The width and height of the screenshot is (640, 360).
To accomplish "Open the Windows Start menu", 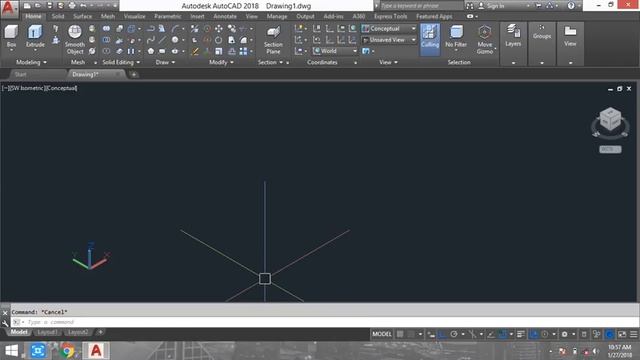I will 11,351.
